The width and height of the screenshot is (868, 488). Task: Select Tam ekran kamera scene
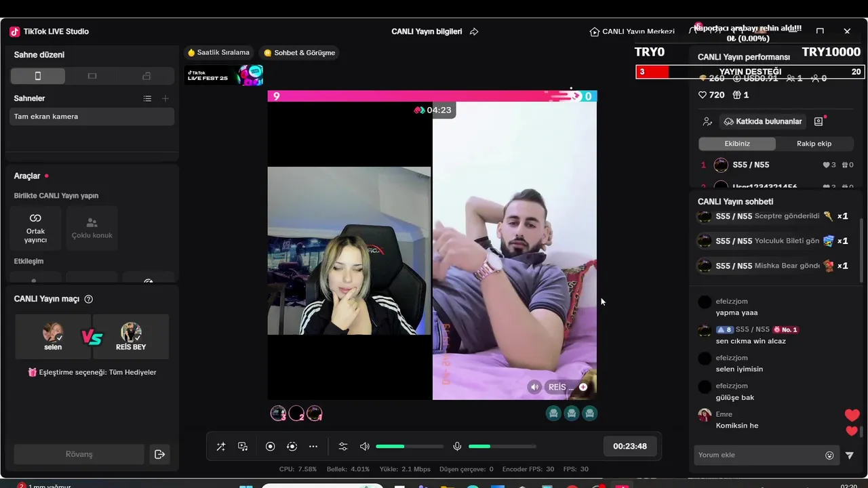coord(92,117)
